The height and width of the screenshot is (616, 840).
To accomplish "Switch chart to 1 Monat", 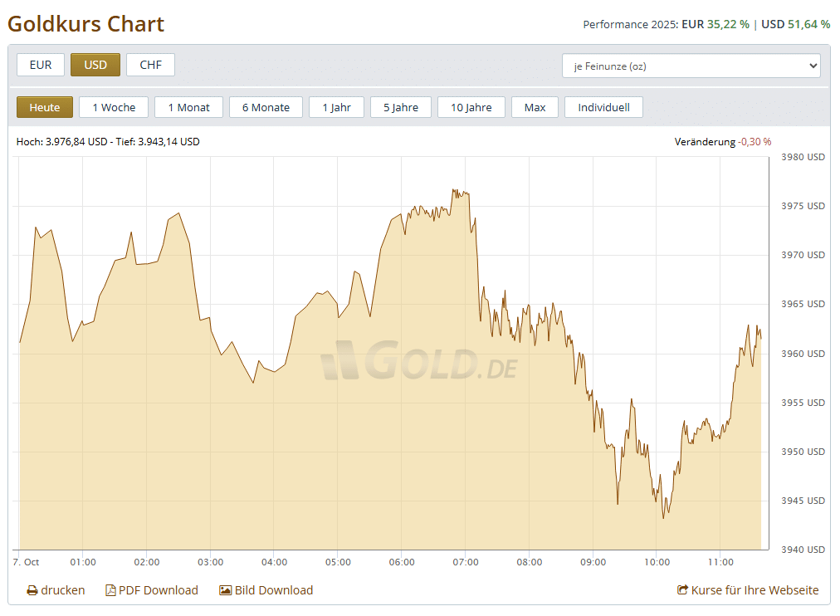I will tap(188, 107).
